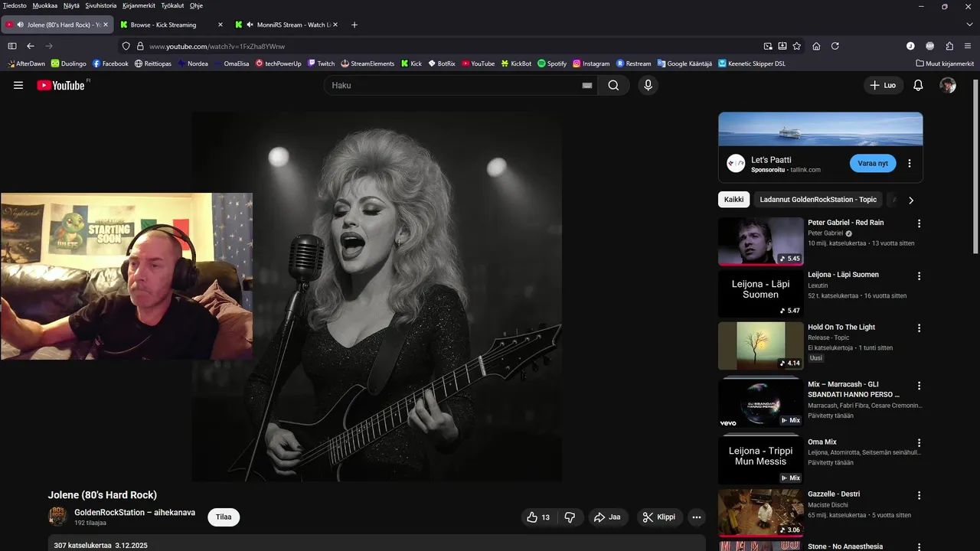The width and height of the screenshot is (980, 551).
Task: Open the browser application hamburger menu
Action: point(968,46)
